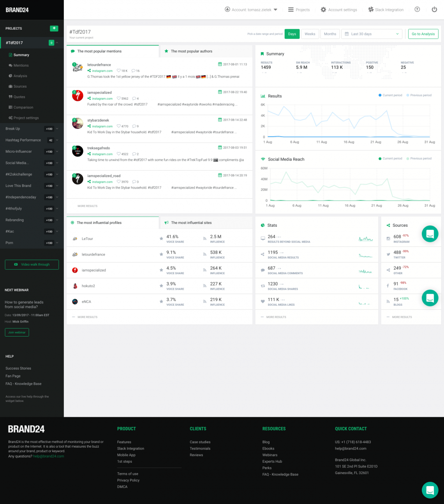Open the Account tomasz.zietek dropdown
This screenshot has width=444, height=504.
(x=251, y=10)
